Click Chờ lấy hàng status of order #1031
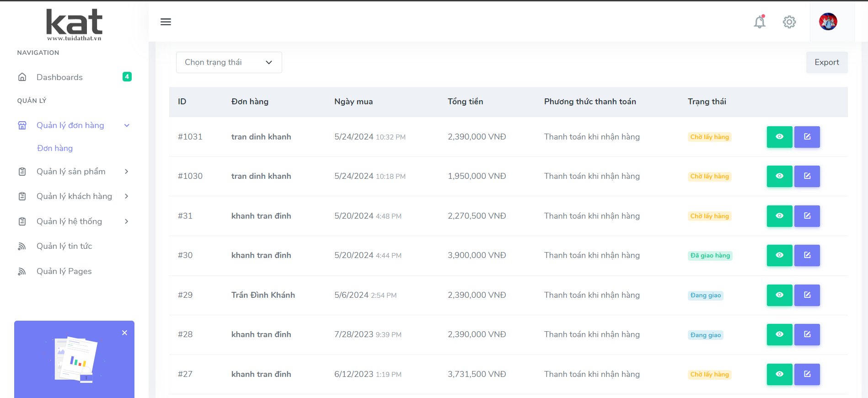This screenshot has width=868, height=398. click(710, 137)
